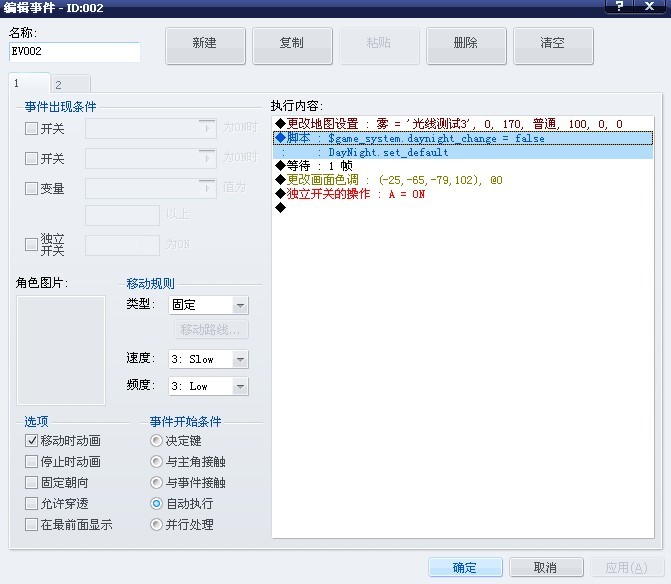Click the 清空 (Clear) page button
This screenshot has width=671, height=584.
[553, 46]
